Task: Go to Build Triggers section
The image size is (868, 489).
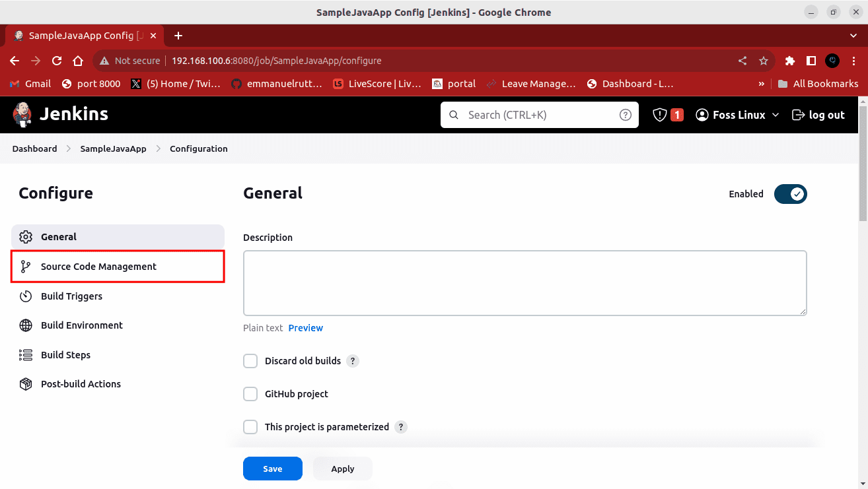Action: tap(71, 296)
